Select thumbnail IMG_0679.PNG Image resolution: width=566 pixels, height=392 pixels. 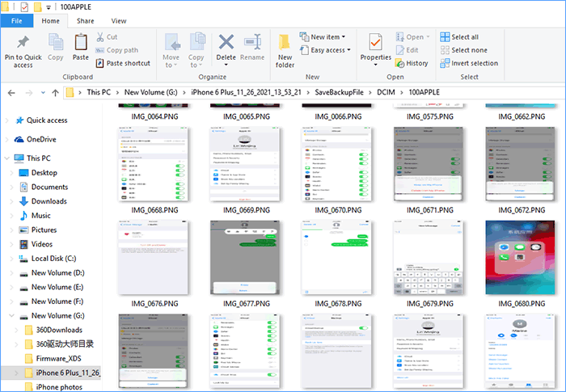point(428,258)
